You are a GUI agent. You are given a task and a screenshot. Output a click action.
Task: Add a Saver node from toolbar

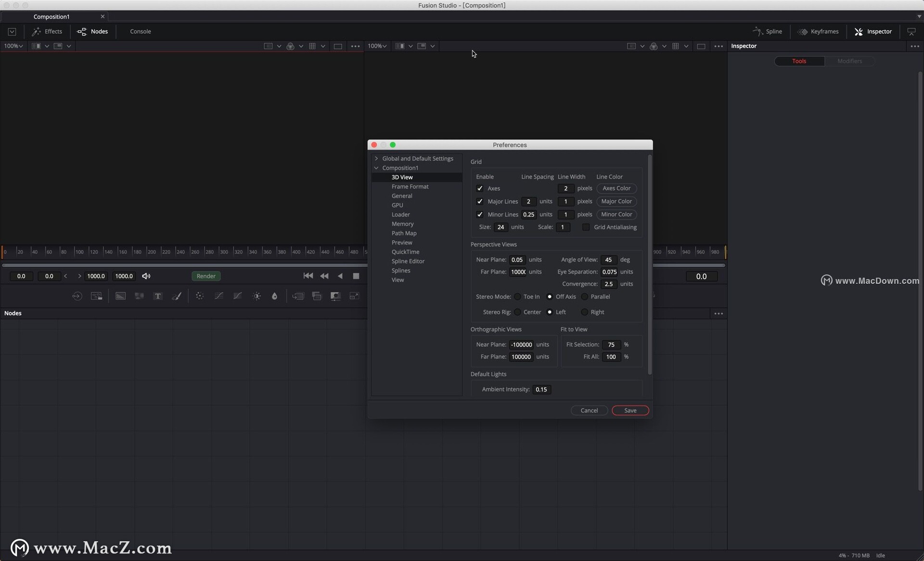(96, 296)
